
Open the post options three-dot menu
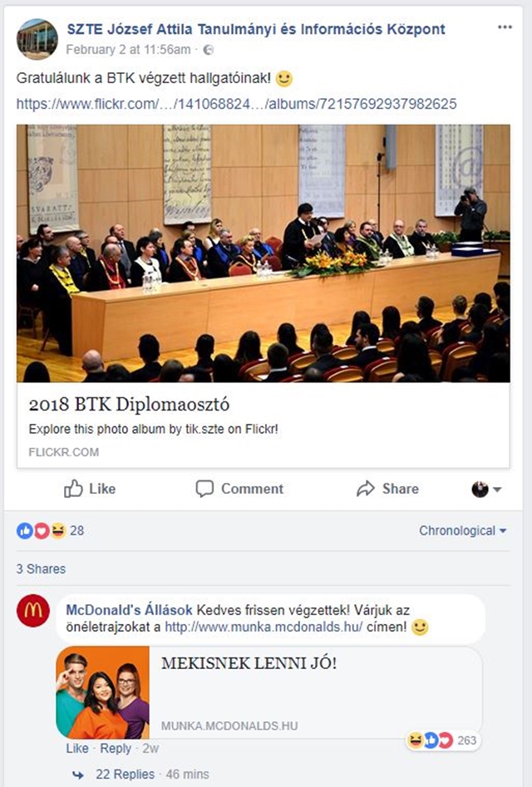click(505, 27)
